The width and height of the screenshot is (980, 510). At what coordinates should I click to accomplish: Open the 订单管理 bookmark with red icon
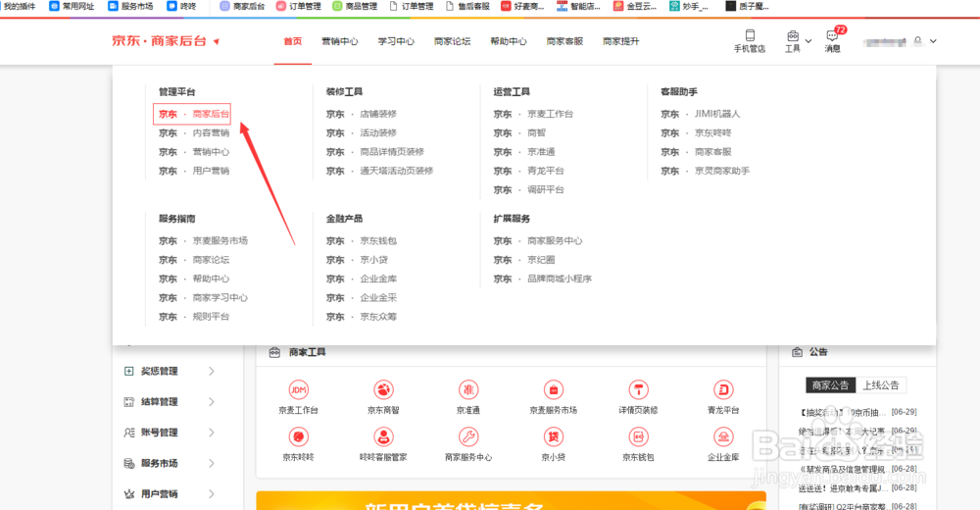click(298, 6)
